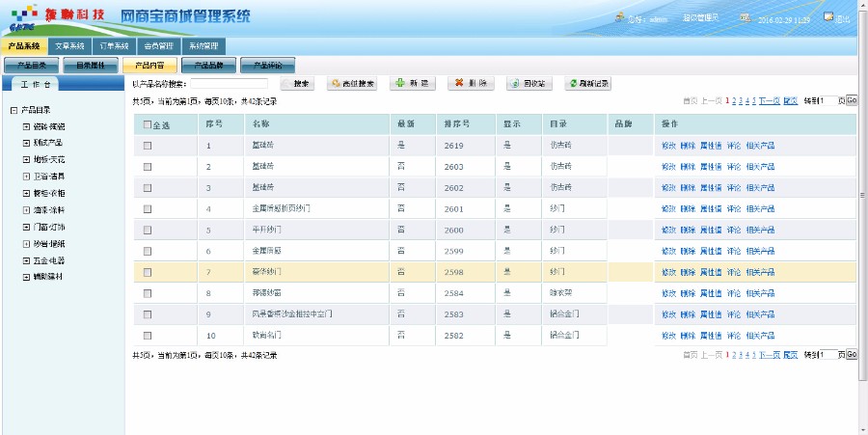Image resolution: width=868 pixels, height=435 pixels.
Task: Open the 系统管理 tab
Action: pos(203,46)
